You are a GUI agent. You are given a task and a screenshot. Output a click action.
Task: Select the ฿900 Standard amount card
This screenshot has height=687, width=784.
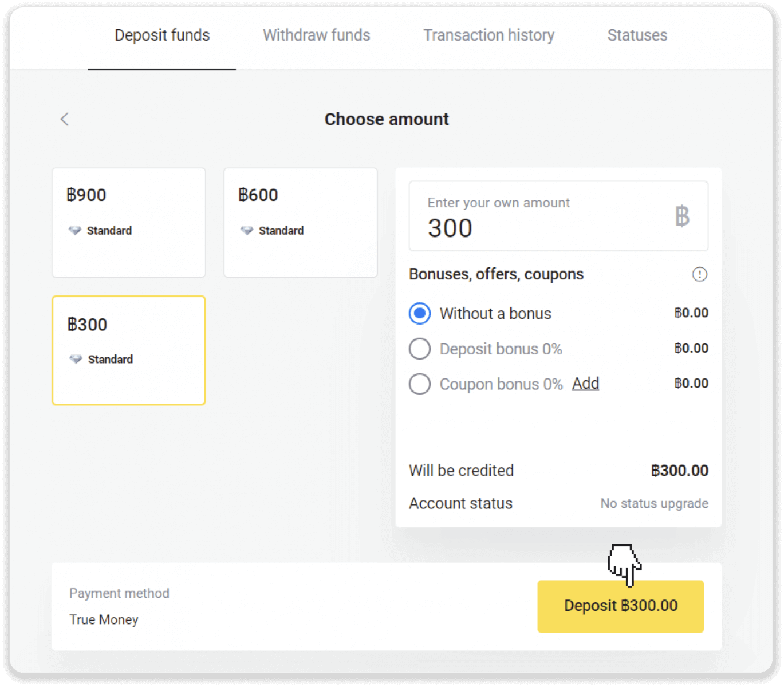(128, 222)
